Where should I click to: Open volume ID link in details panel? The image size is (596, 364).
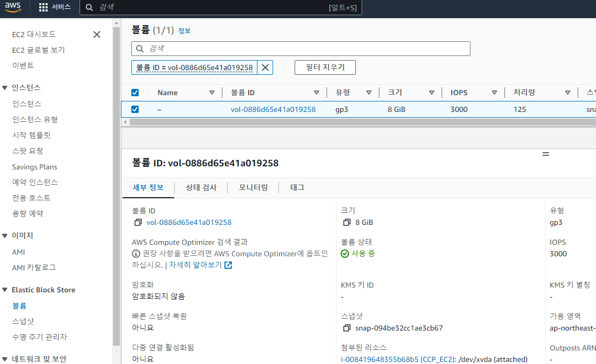pos(189,222)
